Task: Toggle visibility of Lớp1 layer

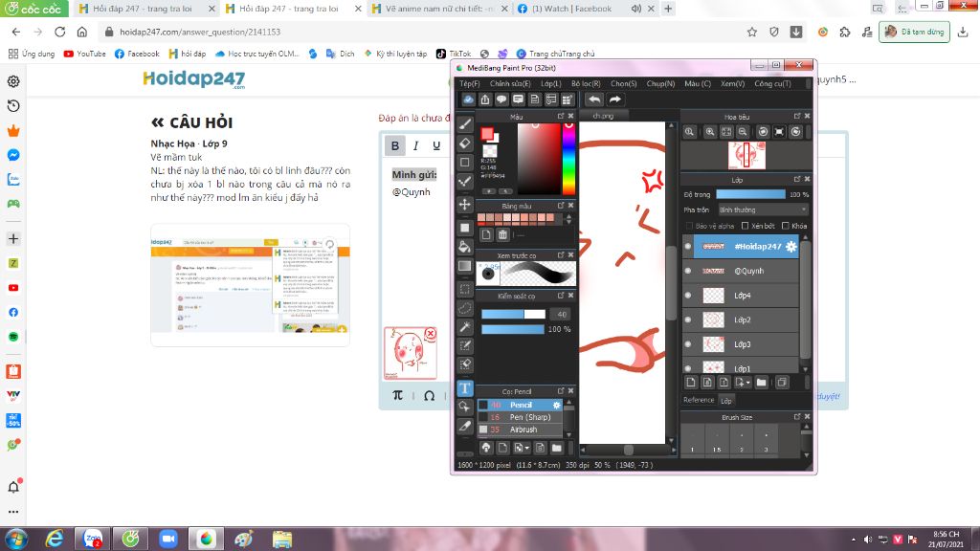Action: click(688, 367)
